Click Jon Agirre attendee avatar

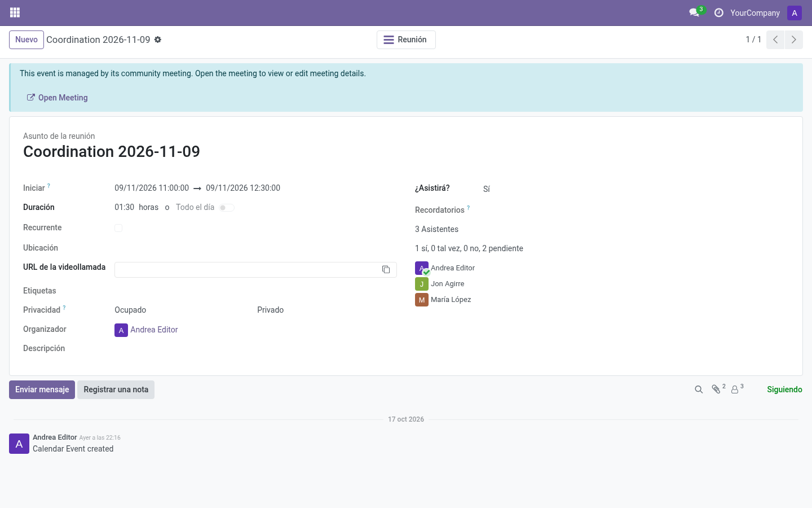(x=422, y=284)
